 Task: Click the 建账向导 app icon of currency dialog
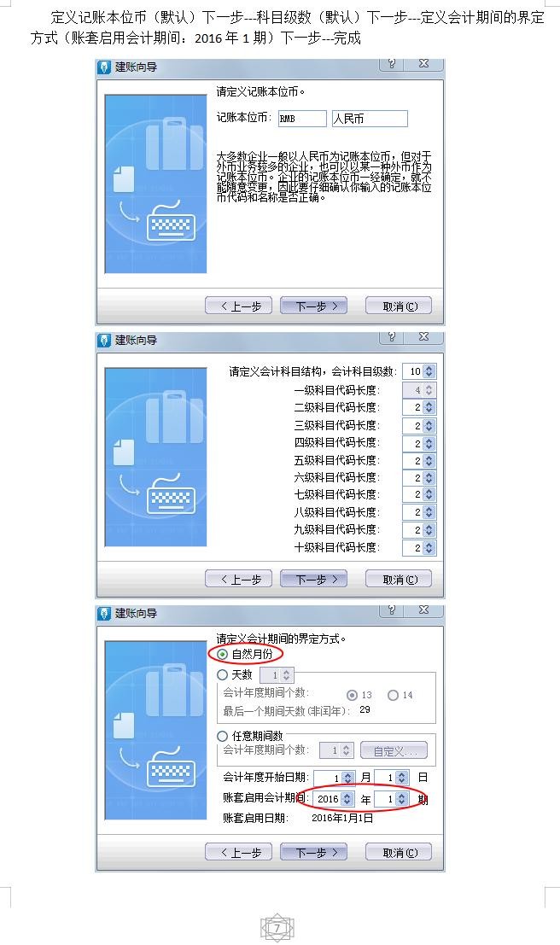tap(104, 67)
